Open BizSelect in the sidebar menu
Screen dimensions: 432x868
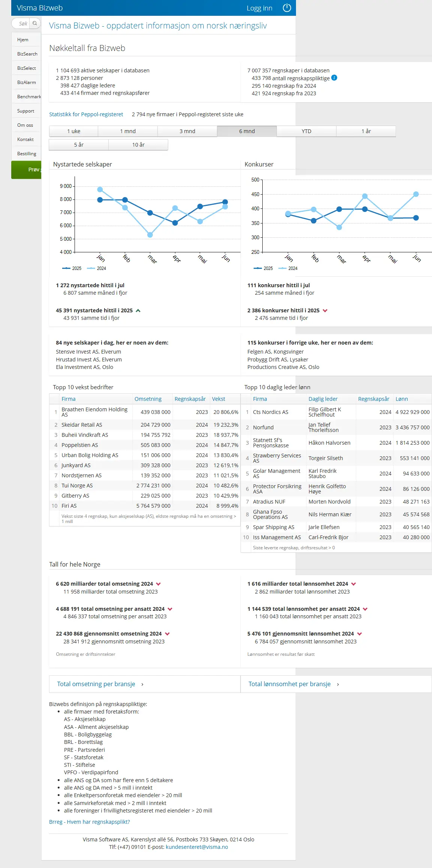click(x=26, y=68)
